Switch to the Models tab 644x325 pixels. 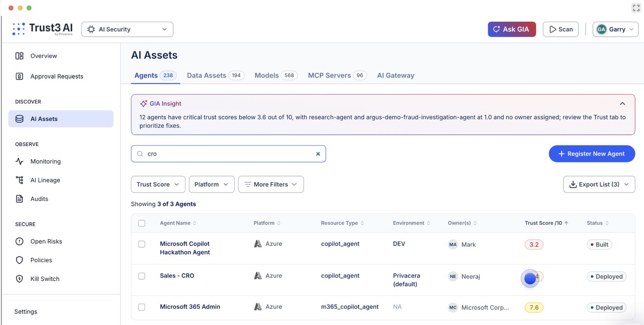pos(276,75)
